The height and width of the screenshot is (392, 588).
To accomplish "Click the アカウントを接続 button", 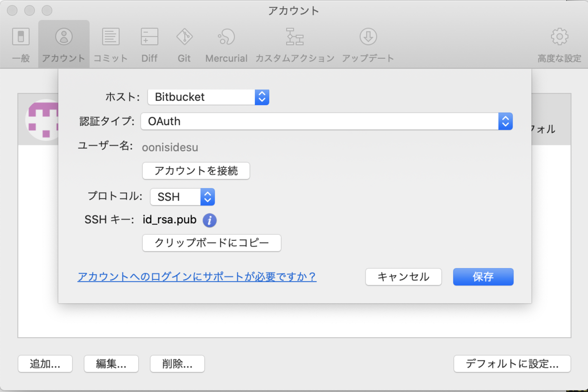I will click(196, 171).
